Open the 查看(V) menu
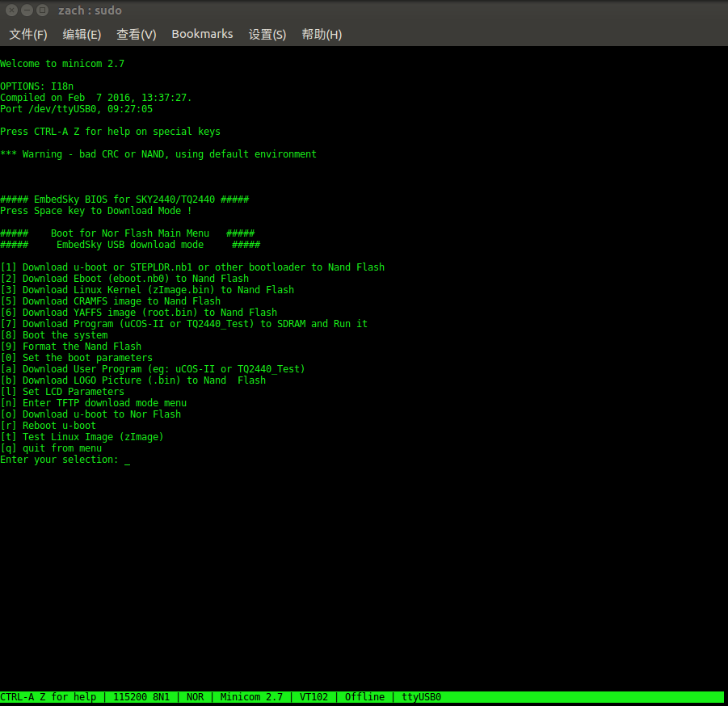Image resolution: width=728 pixels, height=706 pixels. (x=136, y=34)
